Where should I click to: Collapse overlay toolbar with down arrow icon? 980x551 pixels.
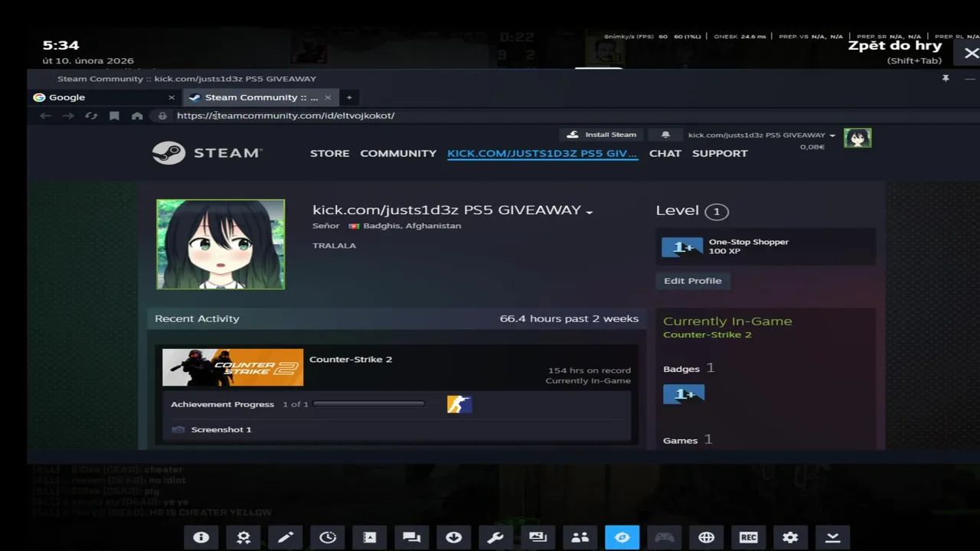(x=832, y=537)
